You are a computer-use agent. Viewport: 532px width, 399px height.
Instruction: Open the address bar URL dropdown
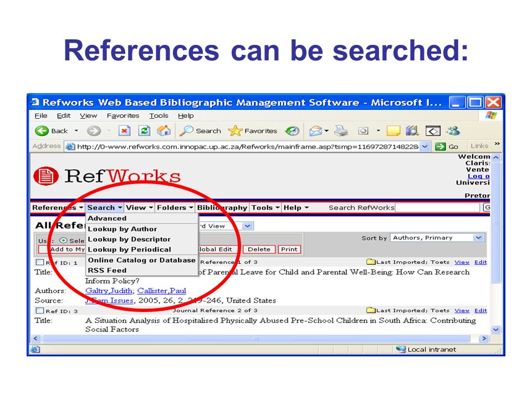424,146
